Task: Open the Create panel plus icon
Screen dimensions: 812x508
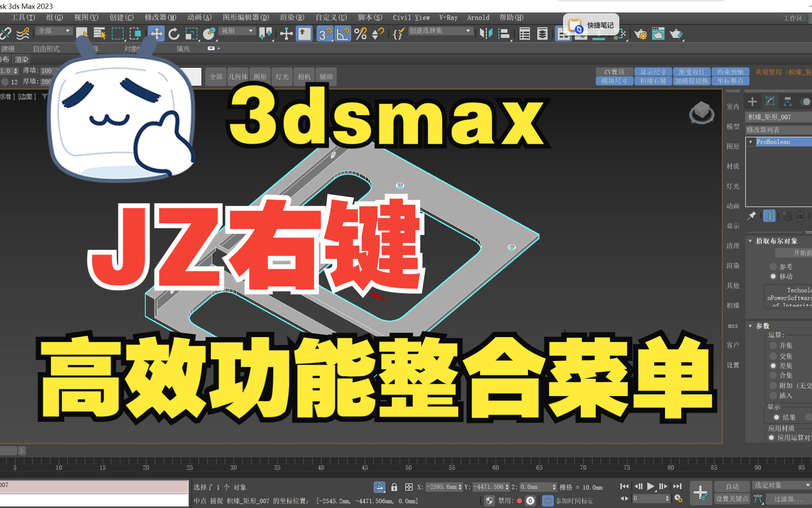Action: pyautogui.click(x=752, y=102)
